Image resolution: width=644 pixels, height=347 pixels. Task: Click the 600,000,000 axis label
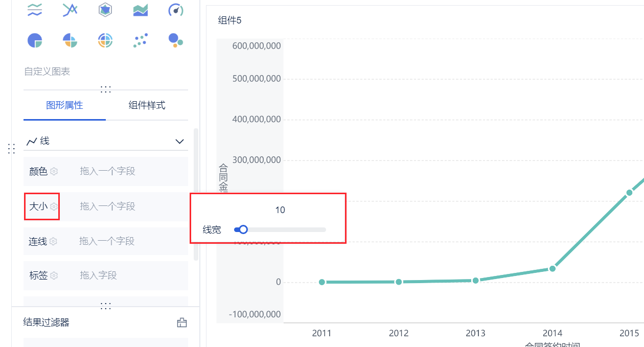(x=257, y=45)
